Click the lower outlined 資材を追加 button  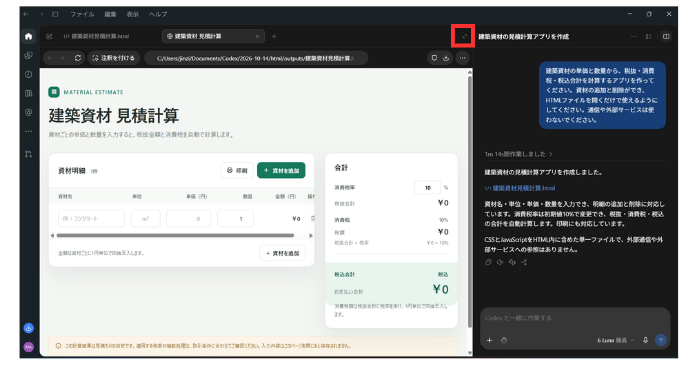tap(283, 253)
